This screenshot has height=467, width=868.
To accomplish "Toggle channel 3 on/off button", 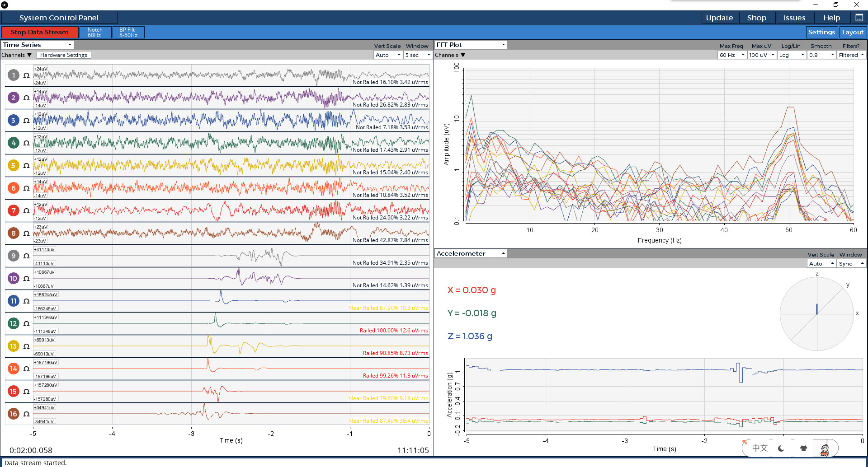I will (x=14, y=120).
